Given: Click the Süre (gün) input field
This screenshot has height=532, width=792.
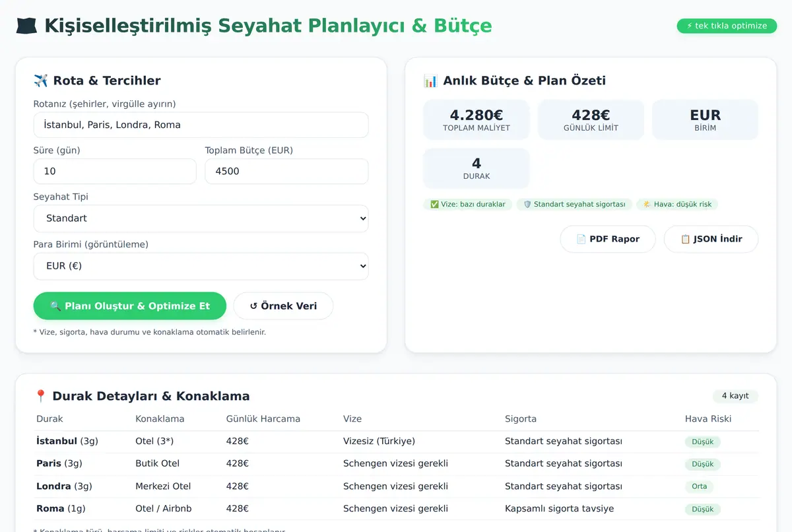Looking at the screenshot, I should tap(115, 171).
